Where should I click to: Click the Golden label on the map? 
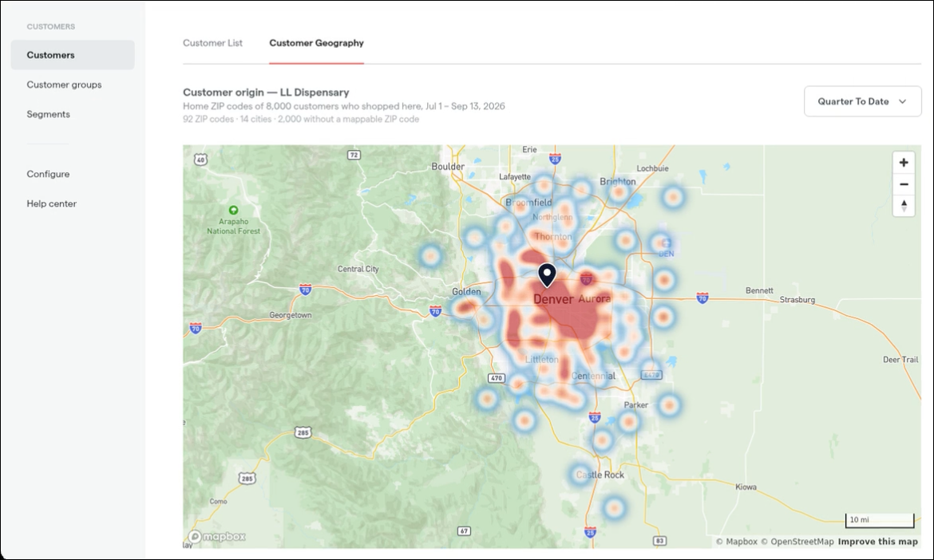coord(466,292)
